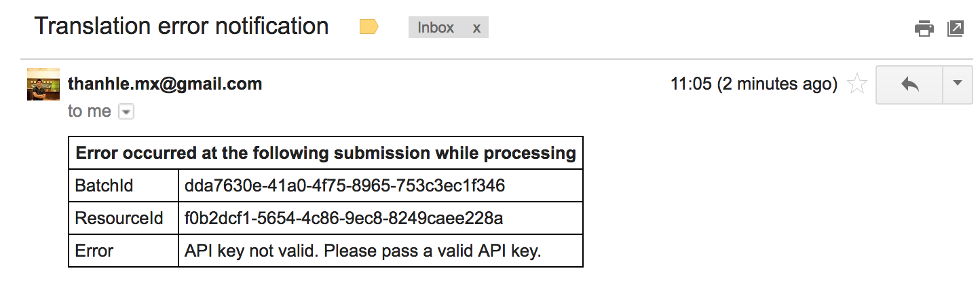Viewport: 980px width, 292px height.
Task: Click the BatchId value dda7630e cell
Action: (x=345, y=185)
